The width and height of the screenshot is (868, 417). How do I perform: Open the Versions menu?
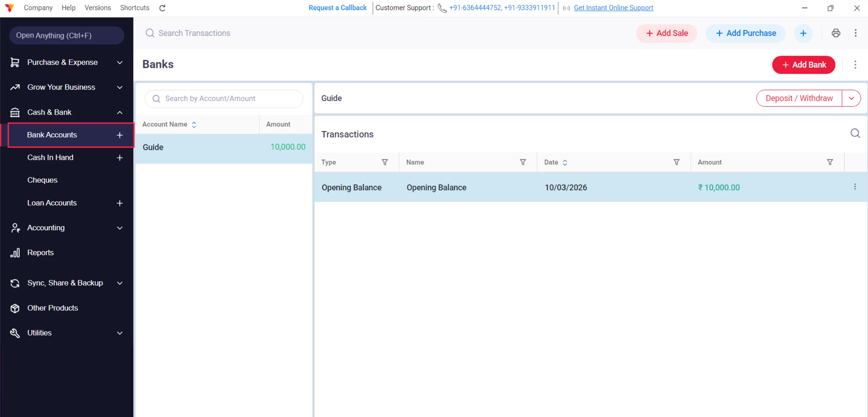tap(98, 7)
